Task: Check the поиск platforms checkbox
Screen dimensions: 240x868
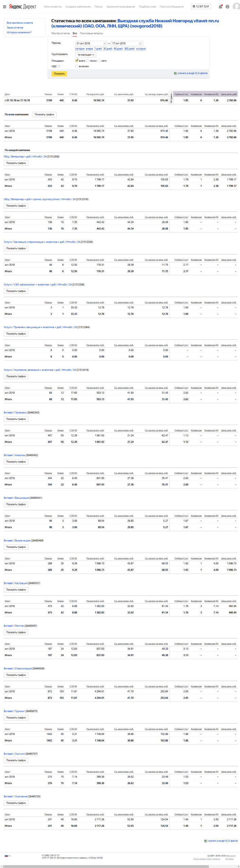Action: tap(88, 61)
